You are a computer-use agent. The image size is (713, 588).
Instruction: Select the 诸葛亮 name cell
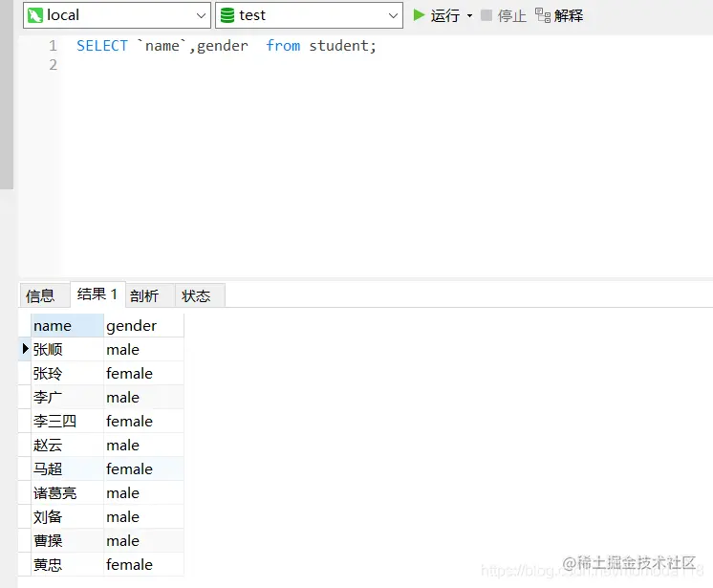(67, 493)
